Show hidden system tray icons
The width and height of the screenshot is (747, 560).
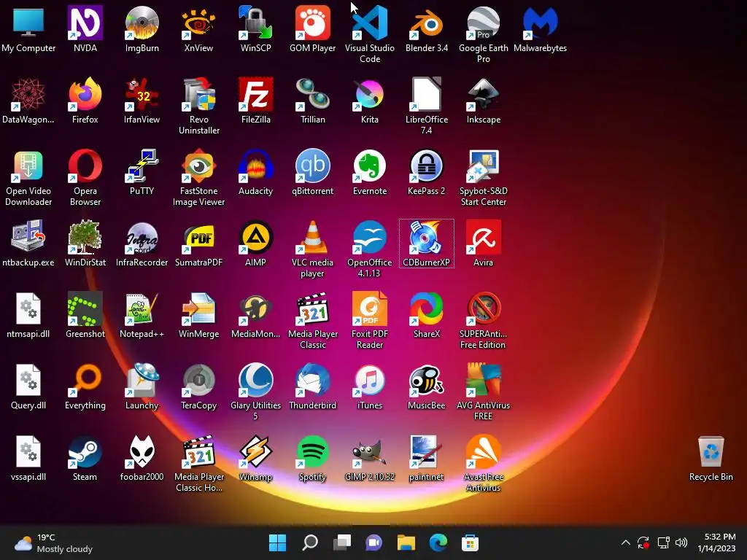pos(625,542)
